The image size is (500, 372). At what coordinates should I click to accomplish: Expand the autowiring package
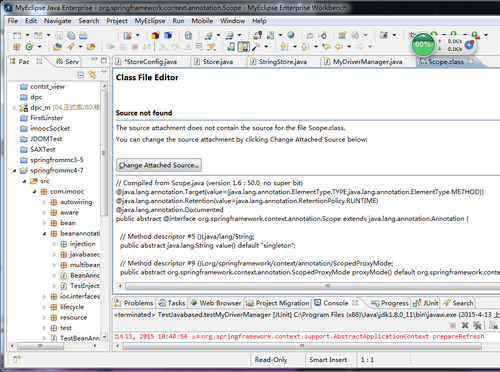(44, 202)
